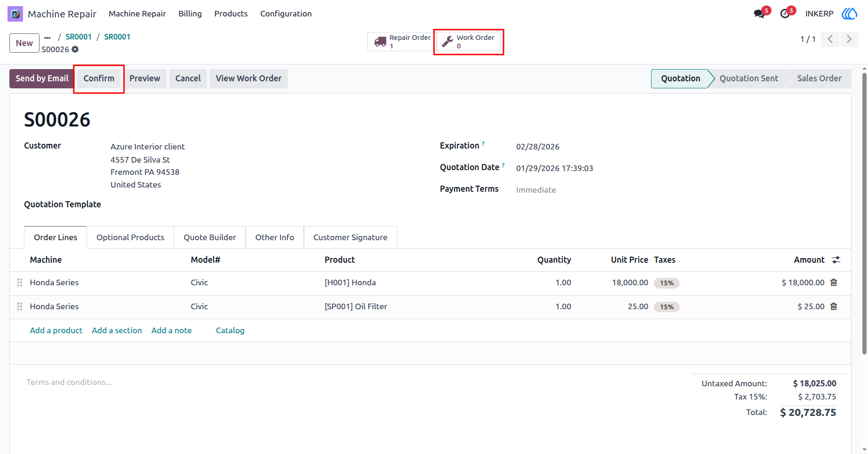
Task: Set the status to Quotation Sent
Action: (749, 78)
